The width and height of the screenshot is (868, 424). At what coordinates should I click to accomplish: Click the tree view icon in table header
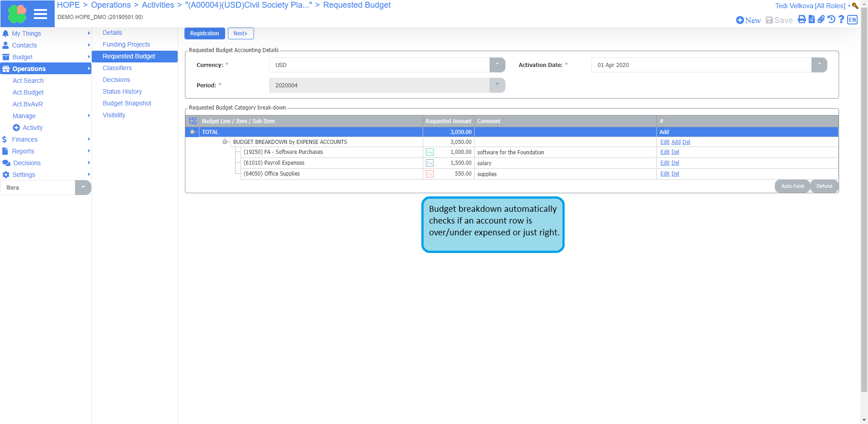pyautogui.click(x=193, y=121)
